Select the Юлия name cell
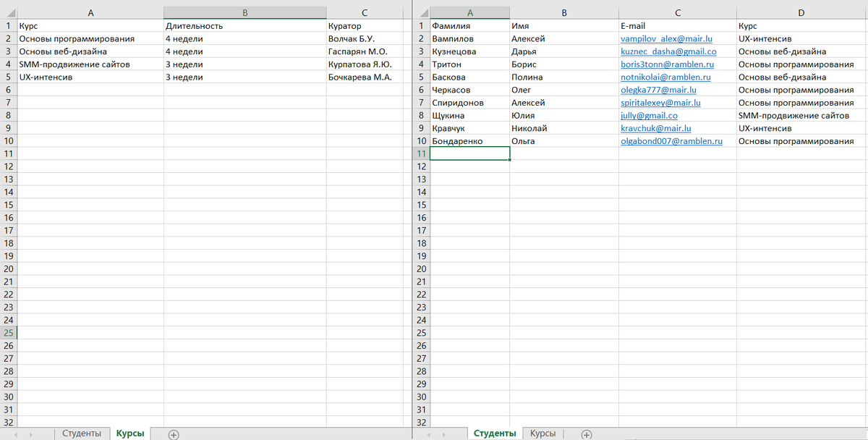Viewport: 868px width, 440px height. click(564, 116)
